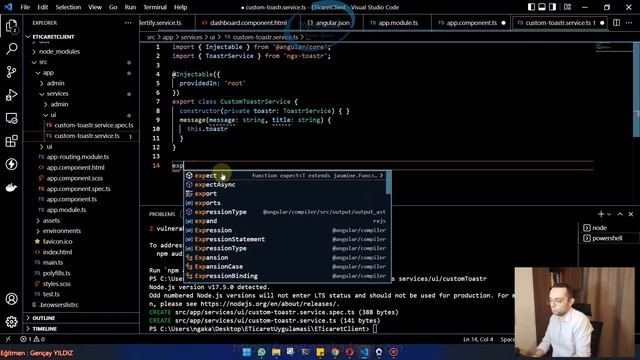Open WhatsApp from the taskbar
Viewport: 640px width, 360px height.
tap(262, 352)
